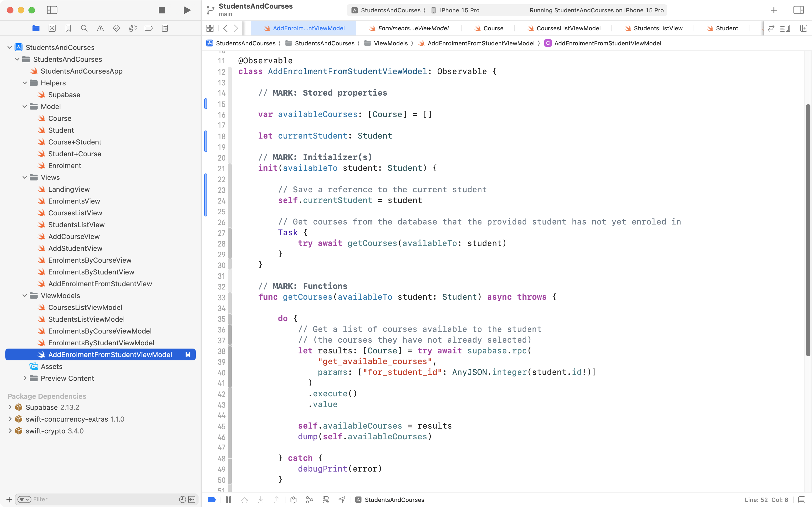Open the Source Control navigator
The width and height of the screenshot is (812, 507).
pos(52,28)
